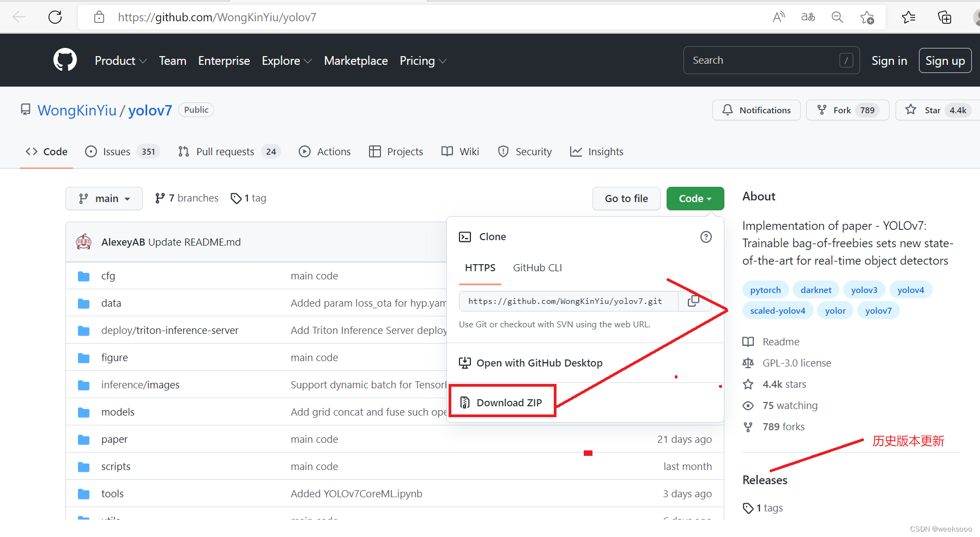980x537 pixels.
Task: Focus the GitHub search field
Action: point(771,60)
